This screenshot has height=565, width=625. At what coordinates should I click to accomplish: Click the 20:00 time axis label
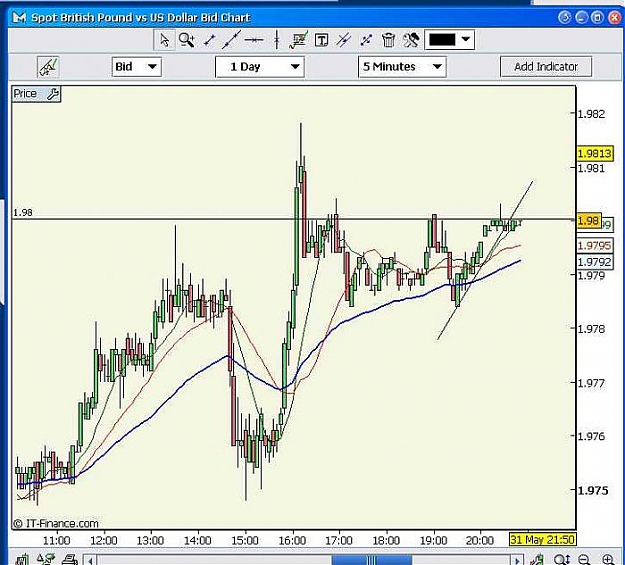[x=480, y=541]
